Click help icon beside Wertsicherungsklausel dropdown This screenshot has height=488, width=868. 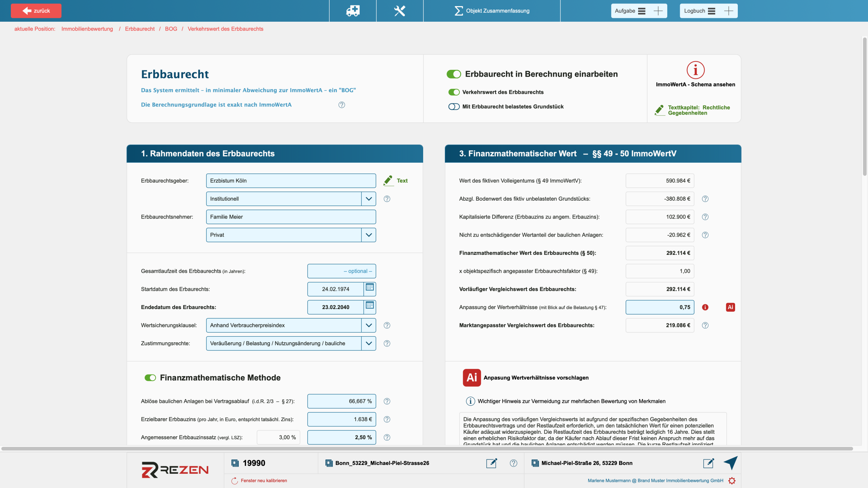point(387,325)
